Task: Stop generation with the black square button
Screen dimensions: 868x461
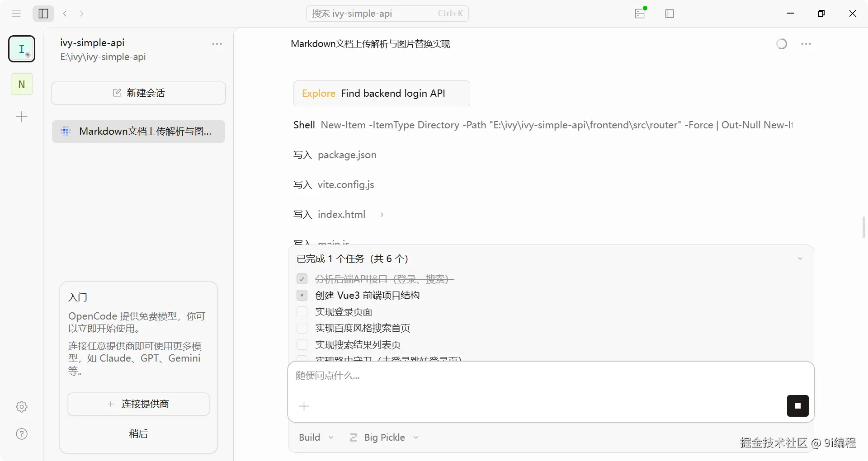Action: click(798, 406)
